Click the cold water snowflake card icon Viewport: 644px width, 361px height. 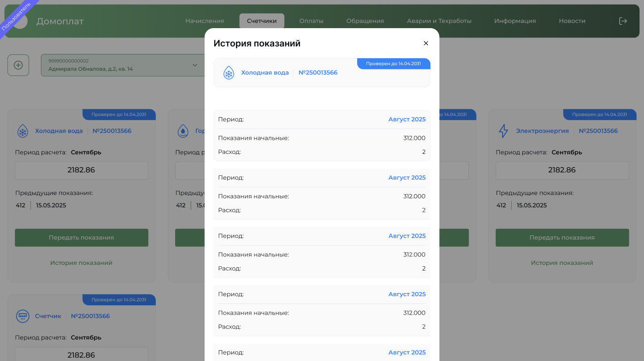point(23,131)
